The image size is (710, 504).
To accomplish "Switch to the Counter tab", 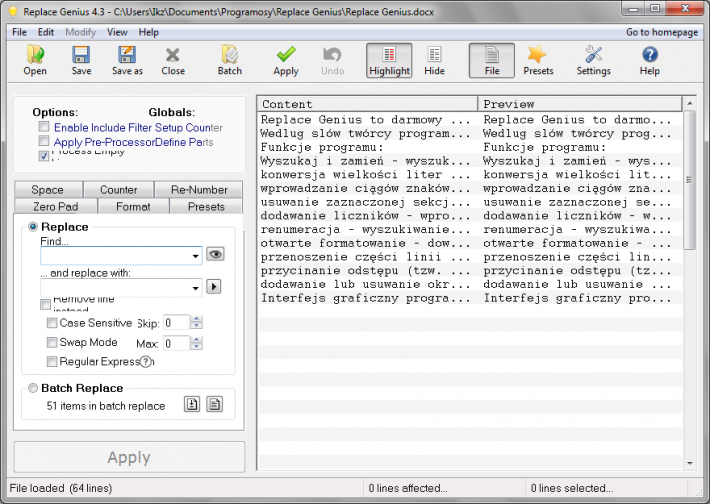I will 119,189.
